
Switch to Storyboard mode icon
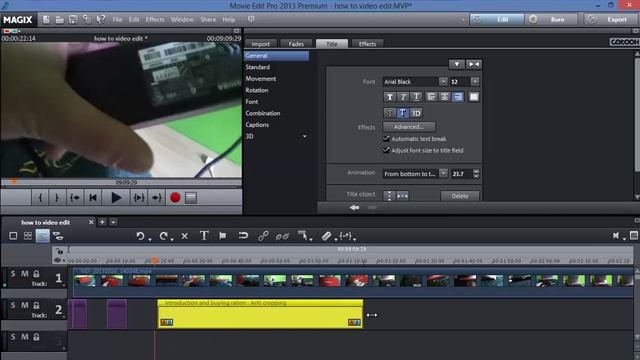coord(13,236)
